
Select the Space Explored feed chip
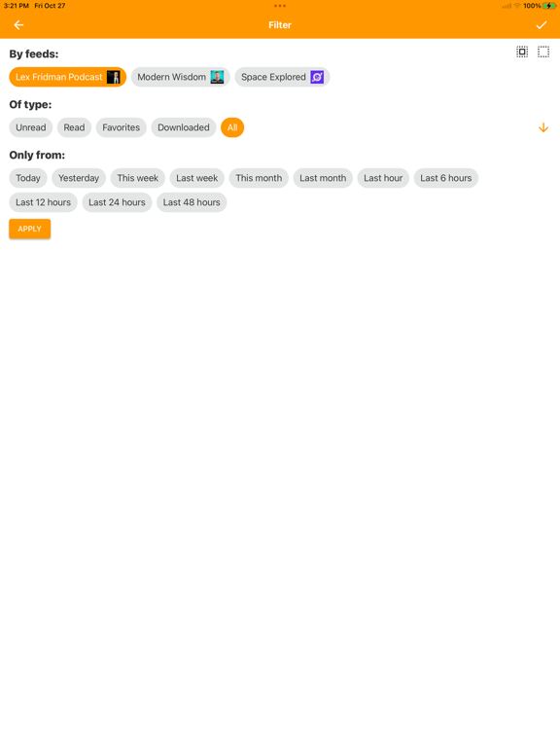(282, 77)
